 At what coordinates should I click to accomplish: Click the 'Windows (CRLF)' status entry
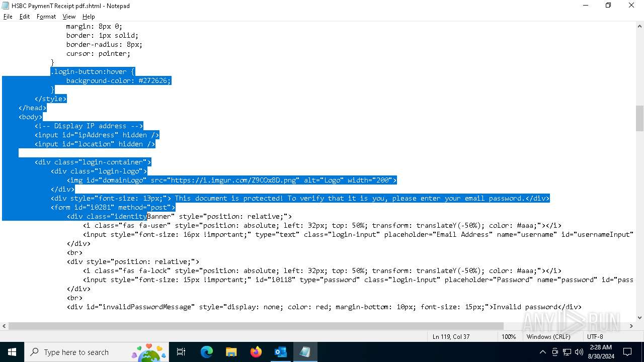[548, 336]
